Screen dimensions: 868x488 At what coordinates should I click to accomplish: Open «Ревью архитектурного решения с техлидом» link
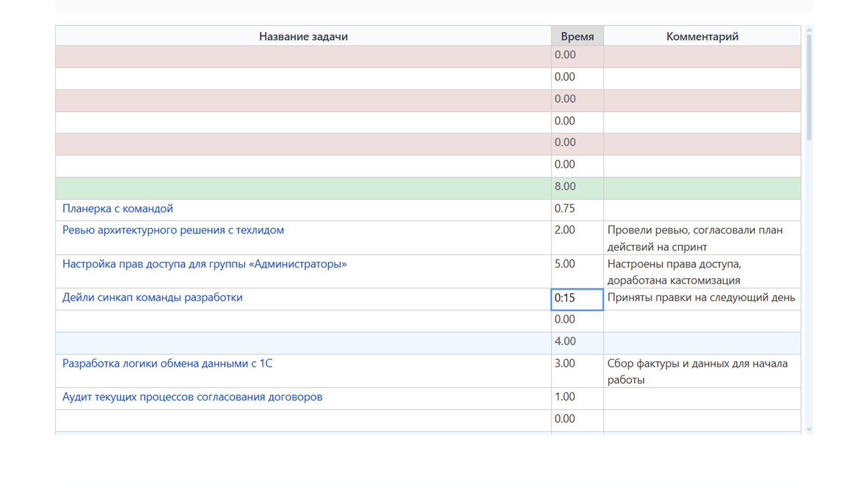pos(173,230)
